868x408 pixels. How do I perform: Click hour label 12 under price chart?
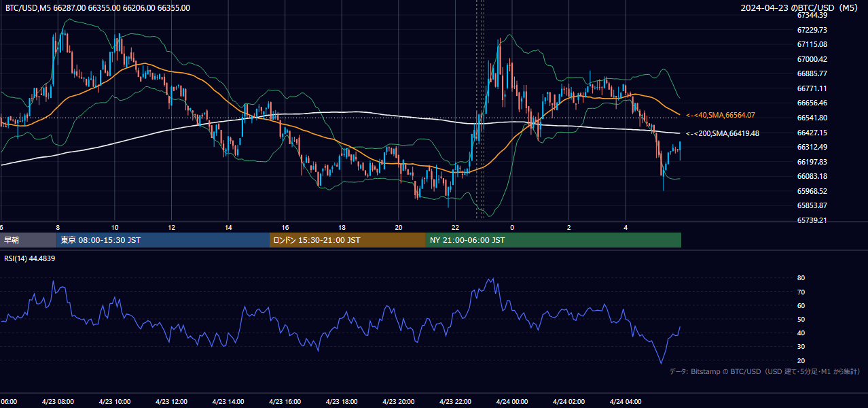click(x=171, y=227)
